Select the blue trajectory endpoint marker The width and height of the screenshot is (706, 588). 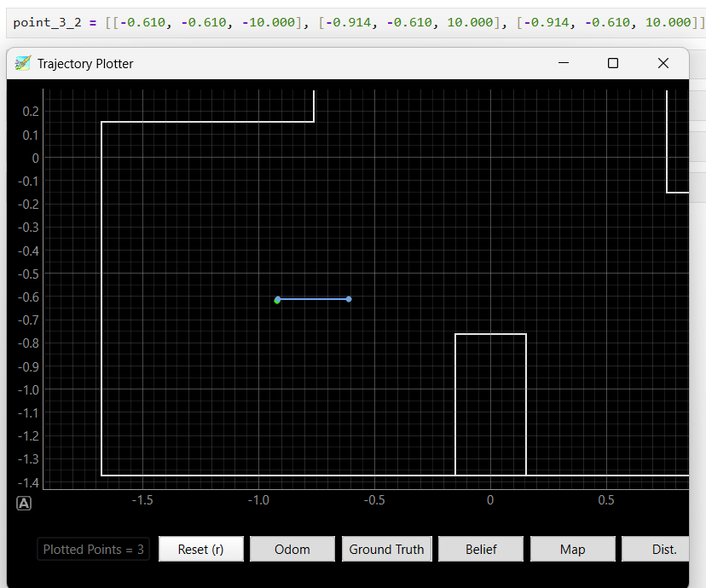(x=349, y=299)
